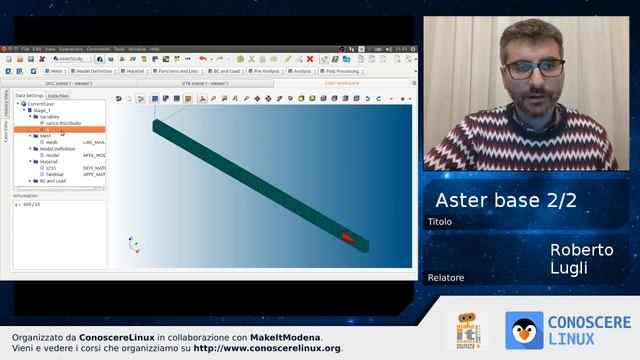
Task: Open the Post Processing dropdown
Action: pos(342,71)
